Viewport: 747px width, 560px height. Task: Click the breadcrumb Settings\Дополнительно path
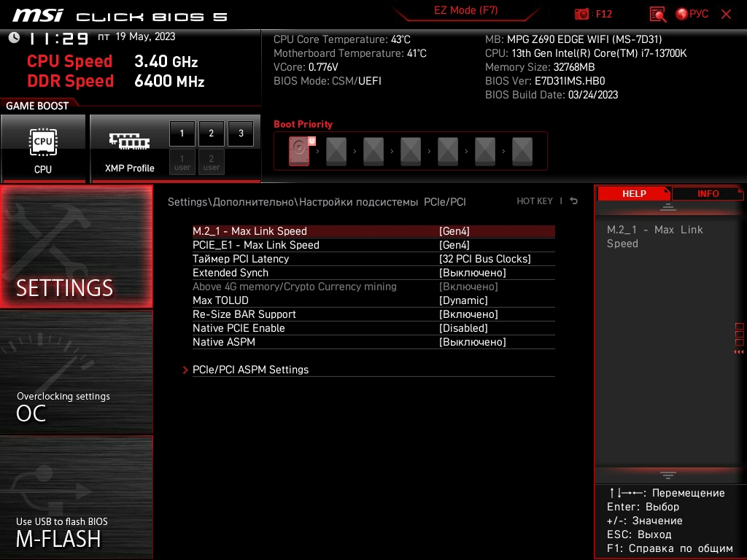[x=317, y=202]
